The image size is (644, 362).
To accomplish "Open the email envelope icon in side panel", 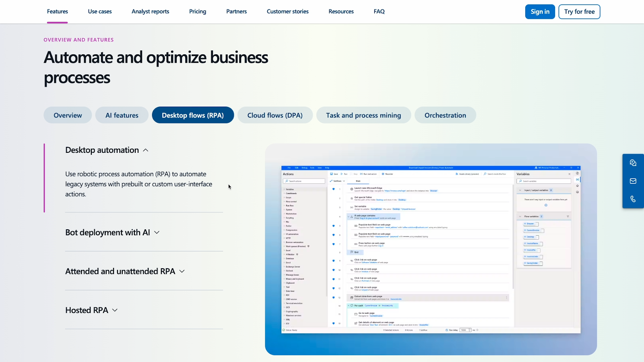I will pyautogui.click(x=633, y=181).
